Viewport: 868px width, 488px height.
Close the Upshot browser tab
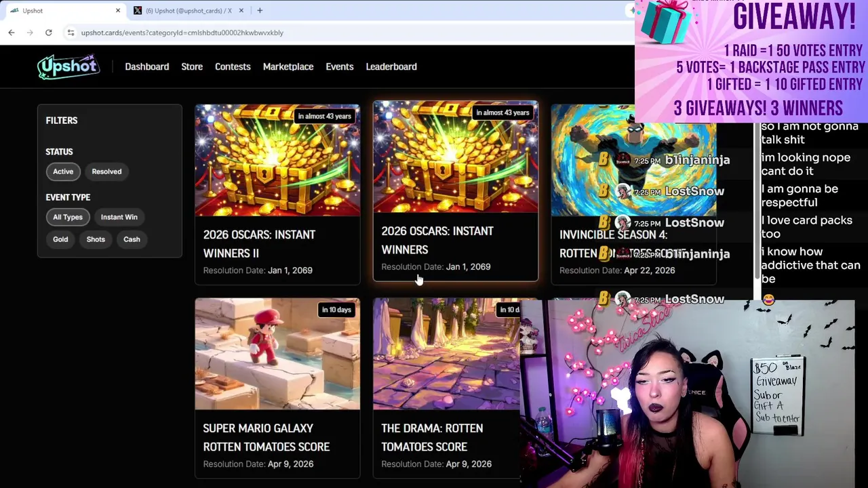pyautogui.click(x=118, y=11)
